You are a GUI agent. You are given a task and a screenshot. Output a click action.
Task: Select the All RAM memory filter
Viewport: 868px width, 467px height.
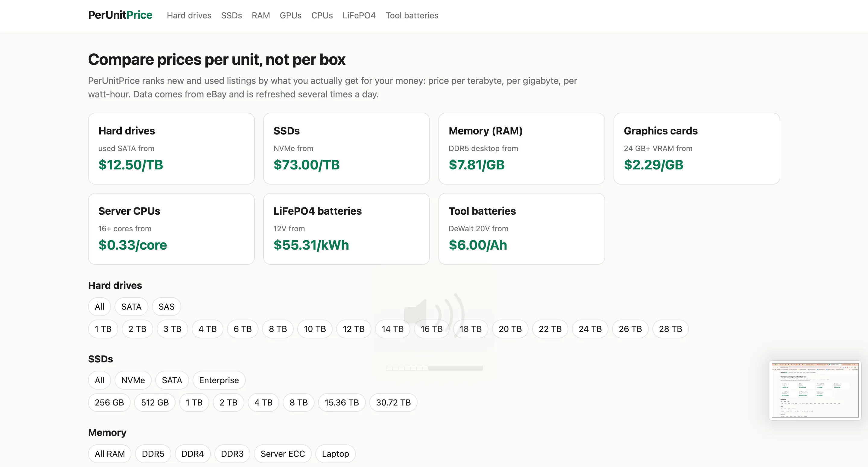coord(109,453)
